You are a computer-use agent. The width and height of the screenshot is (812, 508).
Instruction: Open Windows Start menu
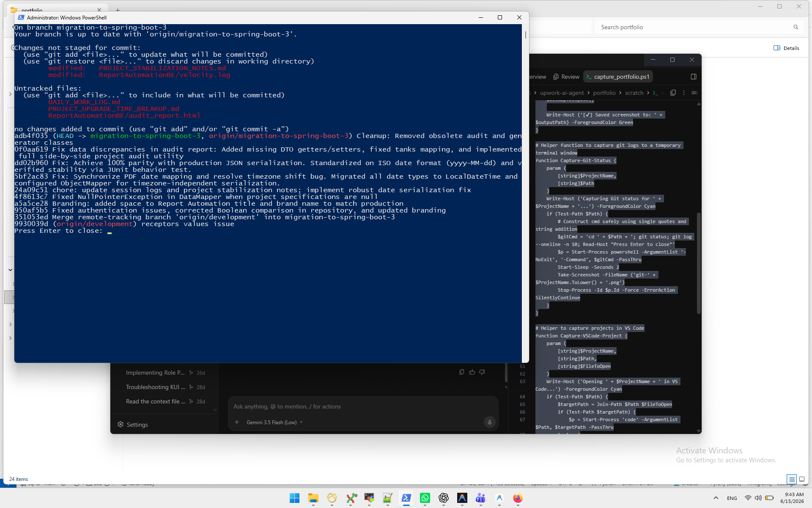pyautogui.click(x=295, y=498)
